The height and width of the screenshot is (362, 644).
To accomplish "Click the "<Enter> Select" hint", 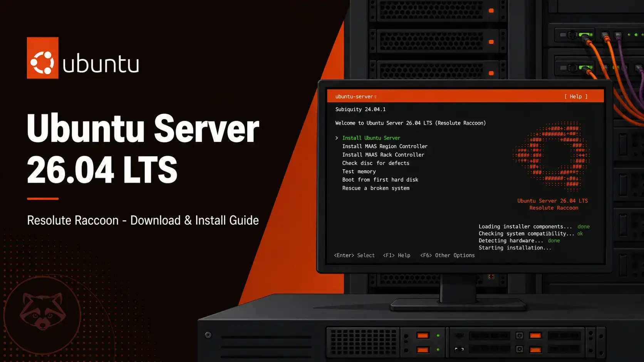I will [x=354, y=255].
